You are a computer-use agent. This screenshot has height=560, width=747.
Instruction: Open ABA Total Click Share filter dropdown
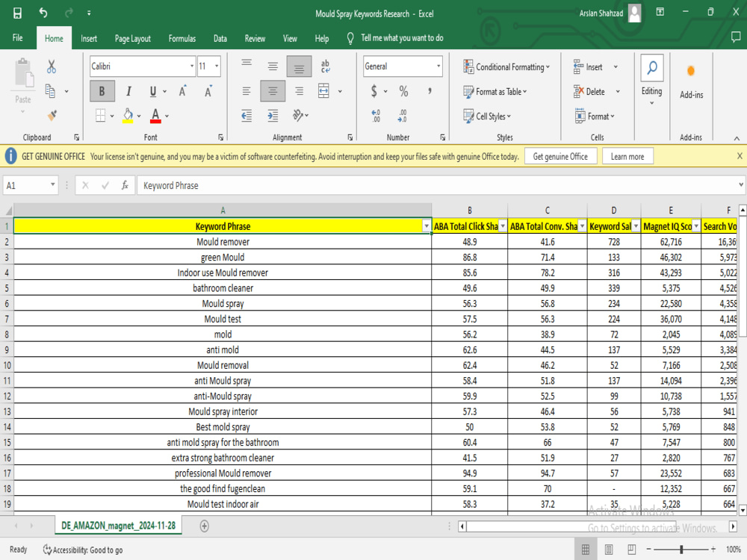click(x=503, y=227)
